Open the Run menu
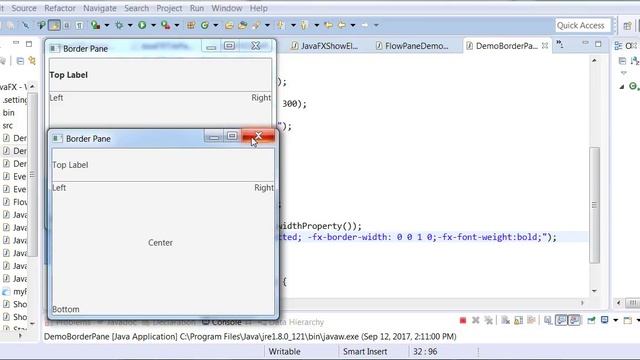This screenshot has width=640, height=360. click(197, 8)
